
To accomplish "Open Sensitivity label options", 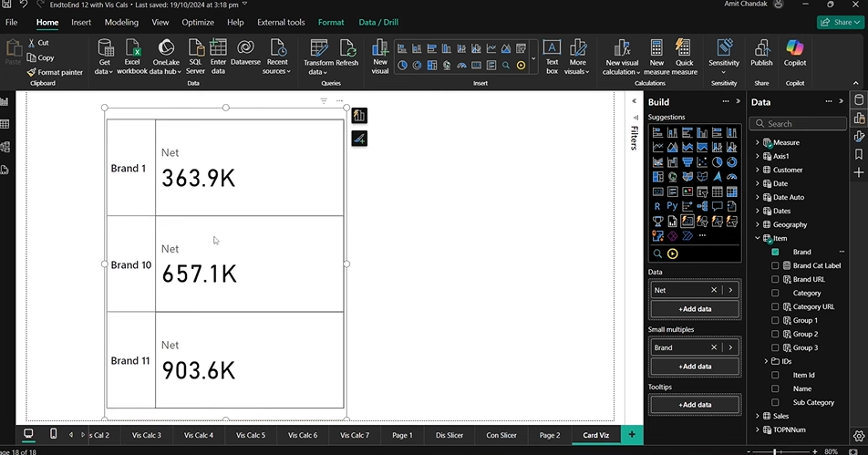I will point(724,57).
